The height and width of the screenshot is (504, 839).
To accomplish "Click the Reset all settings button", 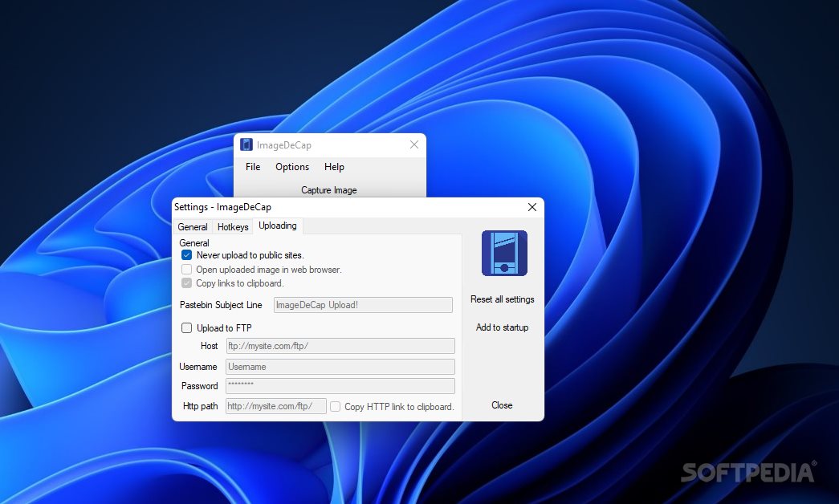I will click(503, 299).
